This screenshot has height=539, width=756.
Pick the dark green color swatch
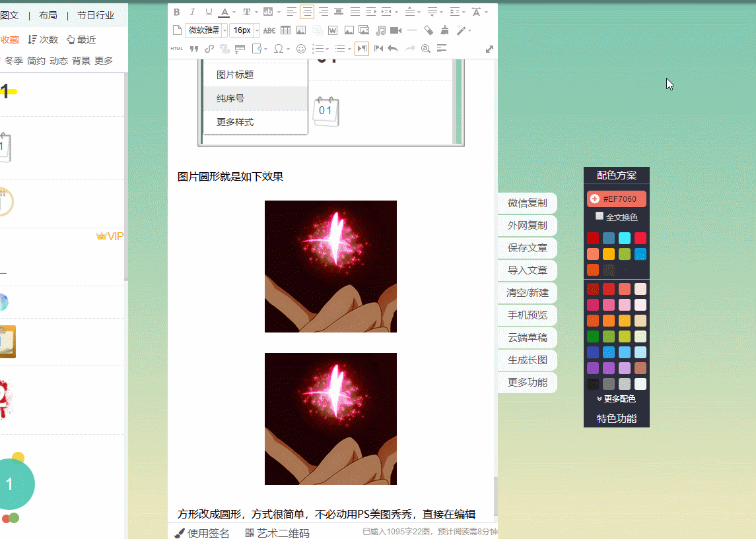coord(592,336)
